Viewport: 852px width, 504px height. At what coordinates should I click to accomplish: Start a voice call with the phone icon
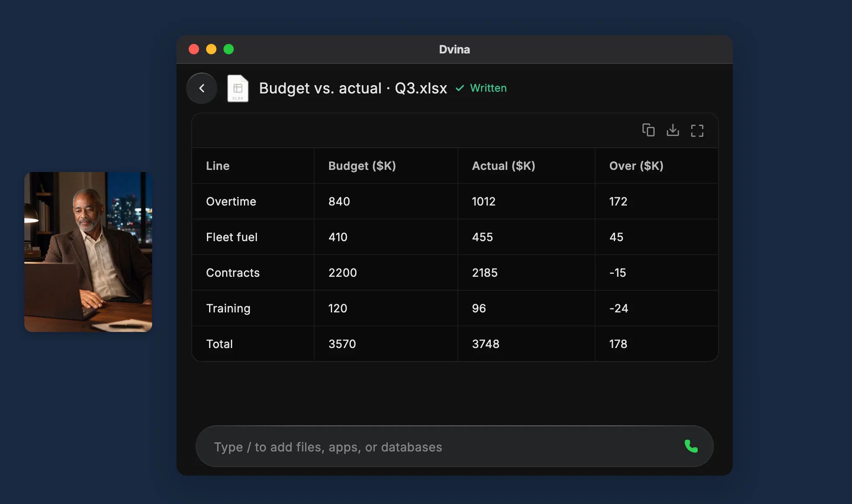pos(691,446)
